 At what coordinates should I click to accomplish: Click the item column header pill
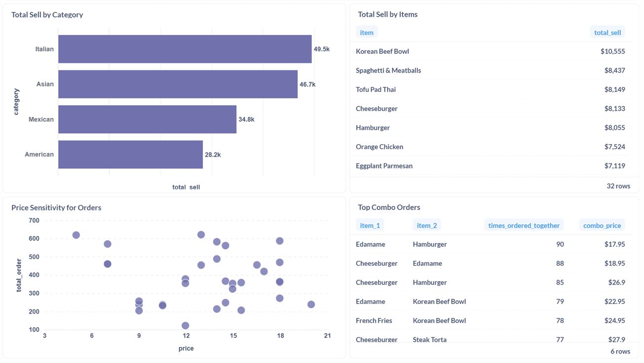click(366, 32)
